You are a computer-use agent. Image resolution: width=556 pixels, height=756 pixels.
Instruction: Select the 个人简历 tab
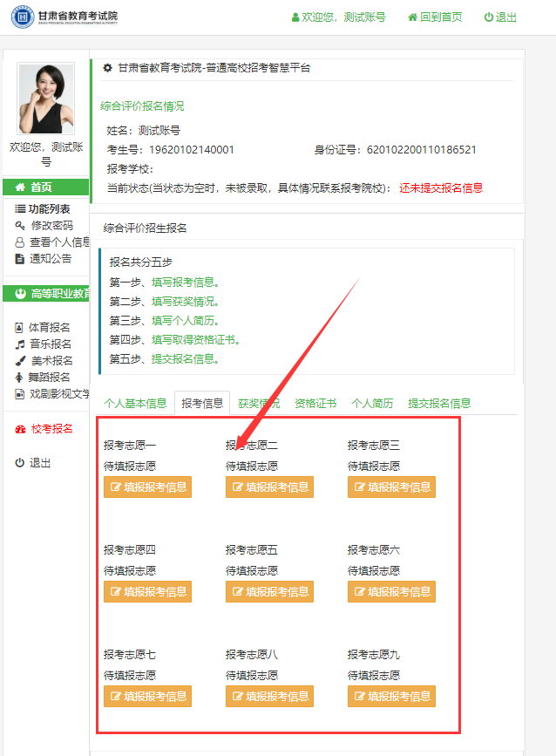pyautogui.click(x=372, y=404)
